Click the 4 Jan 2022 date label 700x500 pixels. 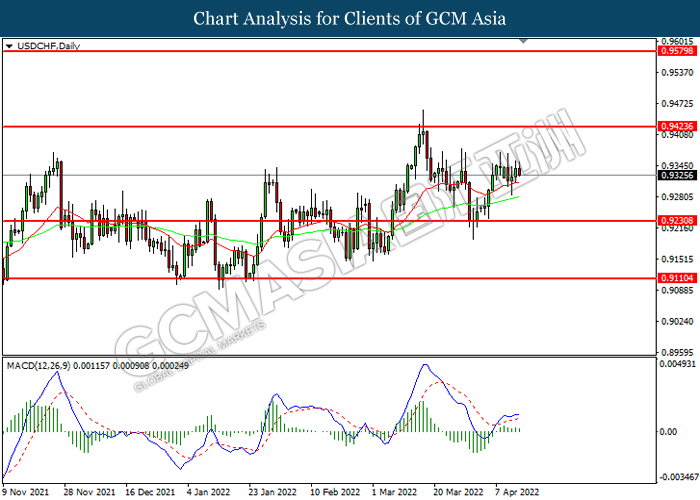coord(209,492)
